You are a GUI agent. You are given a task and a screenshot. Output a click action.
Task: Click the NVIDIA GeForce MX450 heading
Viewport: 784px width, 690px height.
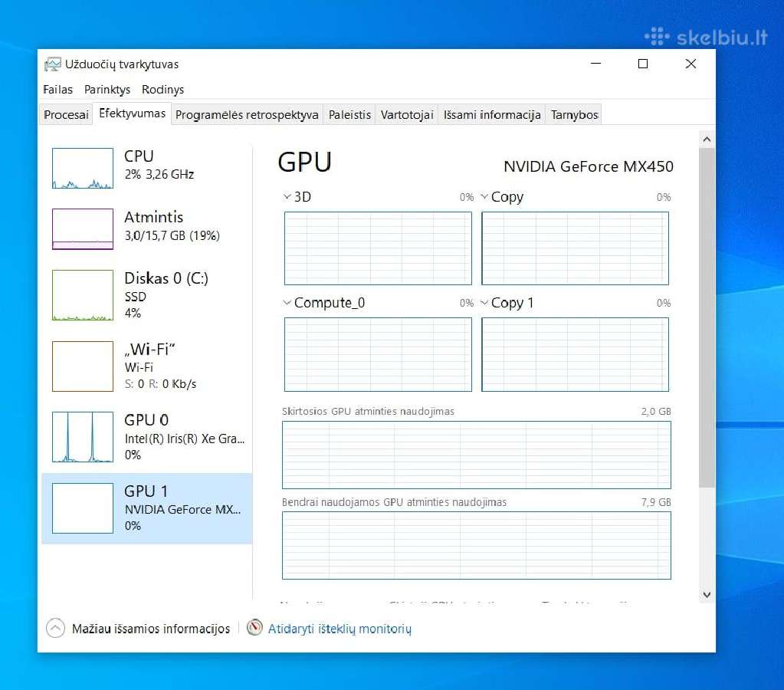(589, 166)
